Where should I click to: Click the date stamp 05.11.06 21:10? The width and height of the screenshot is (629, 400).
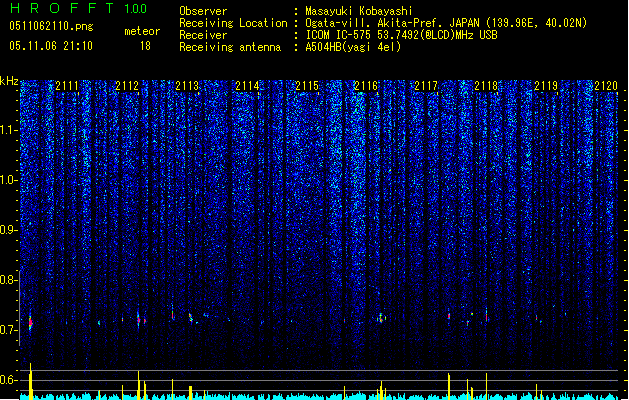point(51,46)
